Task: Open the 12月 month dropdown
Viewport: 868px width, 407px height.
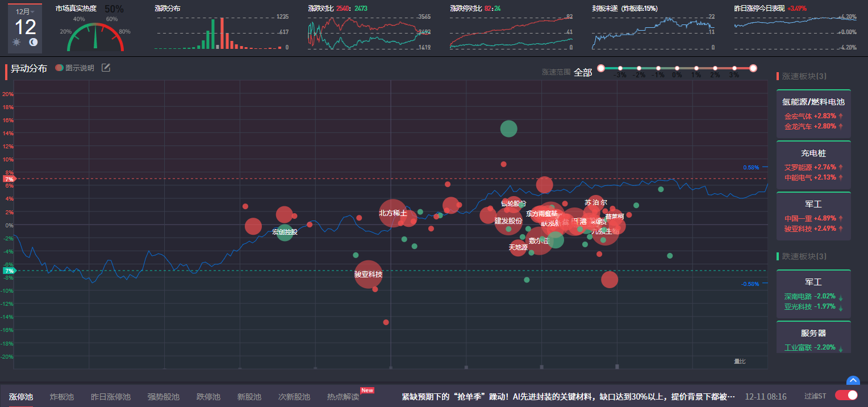Action: [x=25, y=11]
